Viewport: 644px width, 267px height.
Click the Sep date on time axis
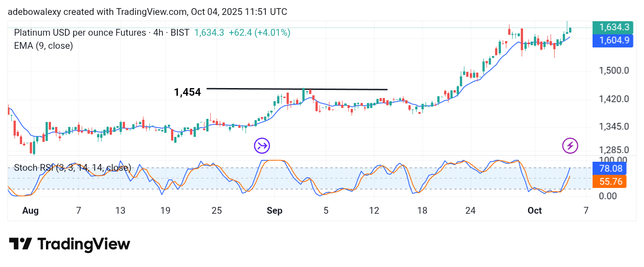[x=274, y=211]
